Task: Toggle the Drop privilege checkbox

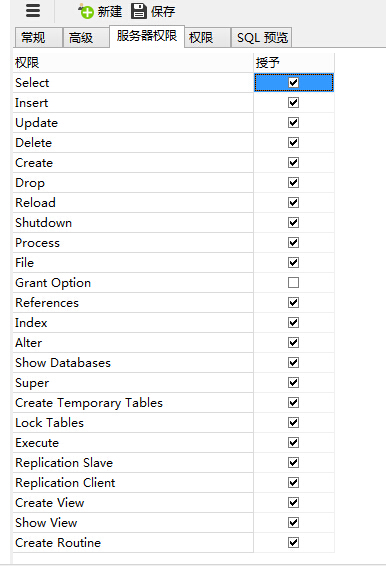Action: (x=294, y=183)
